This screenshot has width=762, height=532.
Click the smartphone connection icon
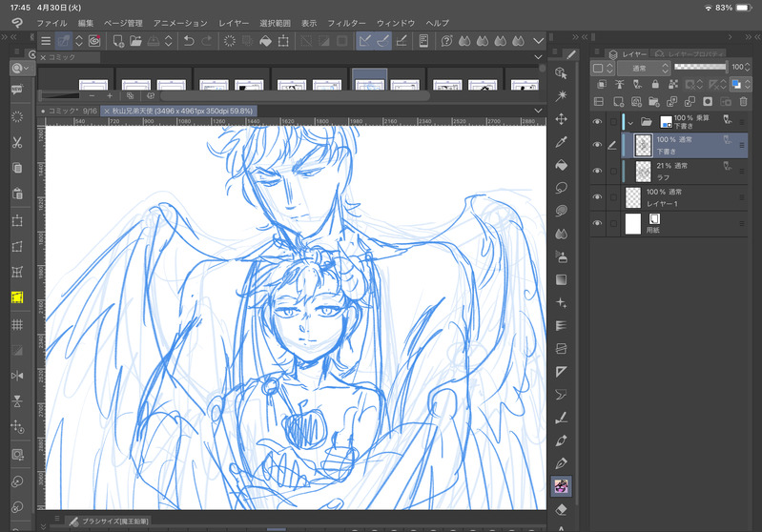423,41
